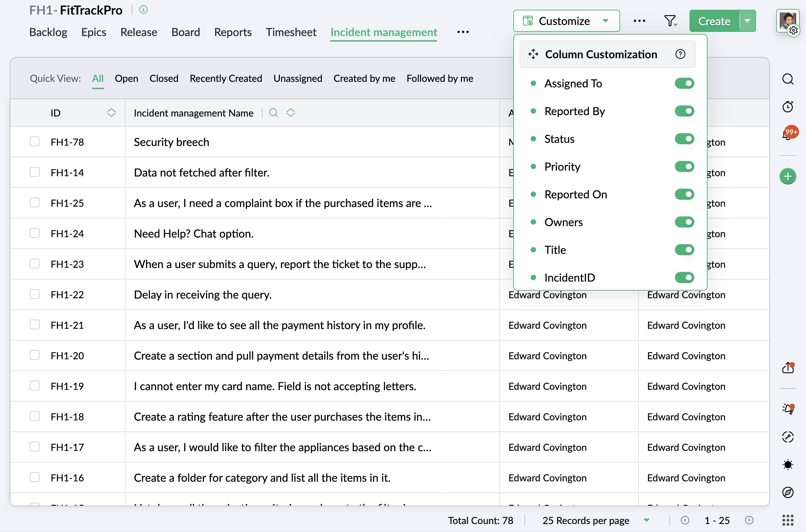Click the timer stopwatch icon
This screenshot has width=806, height=532.
coord(788,106)
